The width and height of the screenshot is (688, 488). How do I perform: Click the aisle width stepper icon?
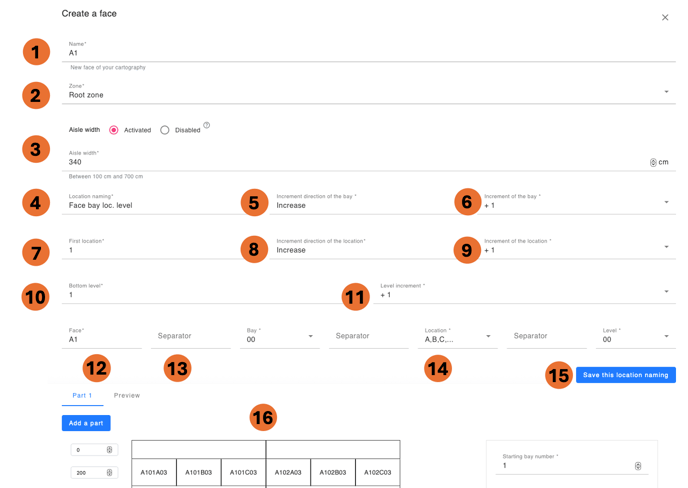pyautogui.click(x=653, y=162)
